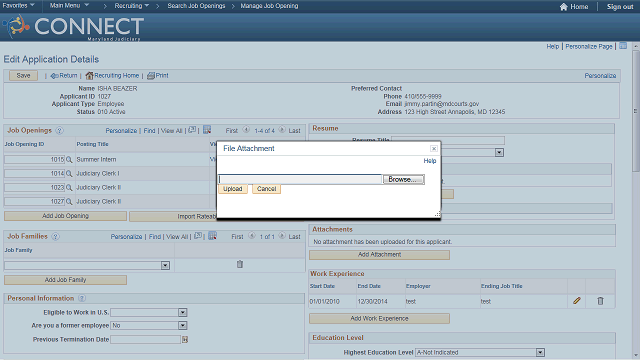Image resolution: width=640 pixels, height=360 pixels.
Task: Click Browse to choose a file
Action: pos(403,180)
